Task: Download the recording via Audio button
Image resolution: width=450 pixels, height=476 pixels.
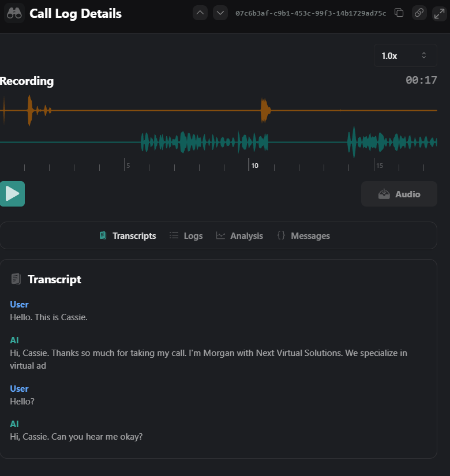Action: pos(399,194)
